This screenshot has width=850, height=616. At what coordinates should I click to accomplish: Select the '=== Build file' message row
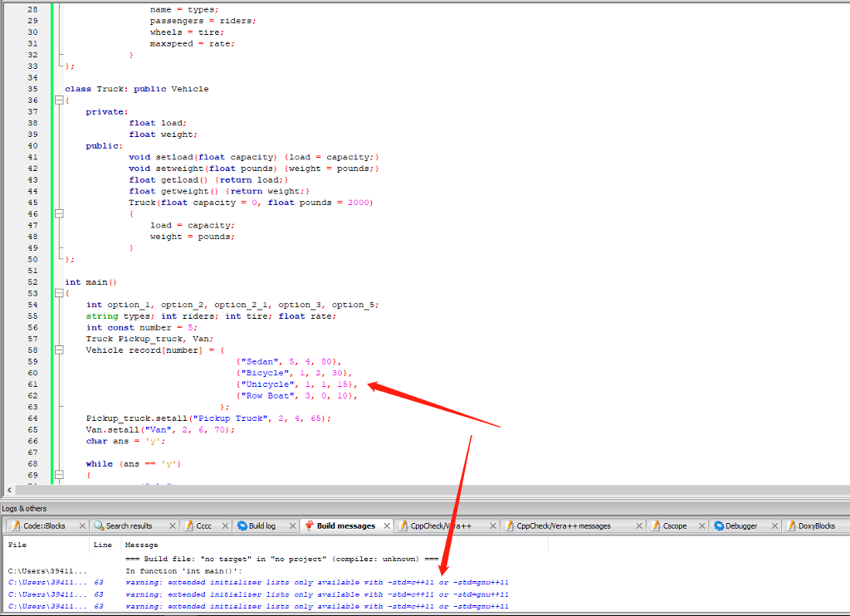tap(282, 559)
